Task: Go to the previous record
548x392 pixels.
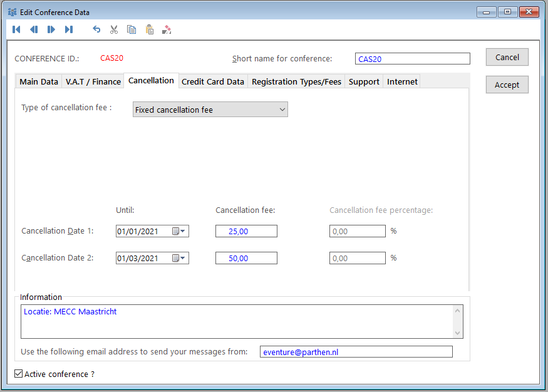Action: point(34,29)
